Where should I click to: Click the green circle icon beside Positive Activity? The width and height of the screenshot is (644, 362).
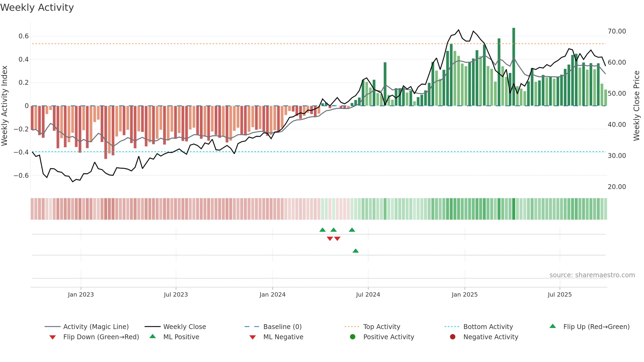[x=353, y=337]
